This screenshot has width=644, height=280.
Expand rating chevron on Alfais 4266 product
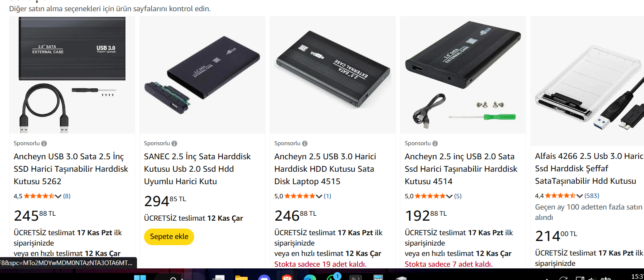pyautogui.click(x=579, y=196)
